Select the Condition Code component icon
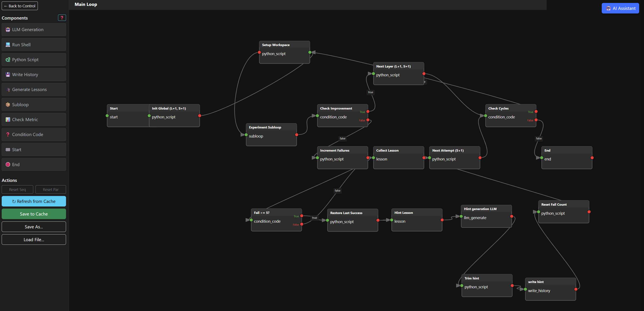Screen dimensions: 644x311 coord(8,135)
